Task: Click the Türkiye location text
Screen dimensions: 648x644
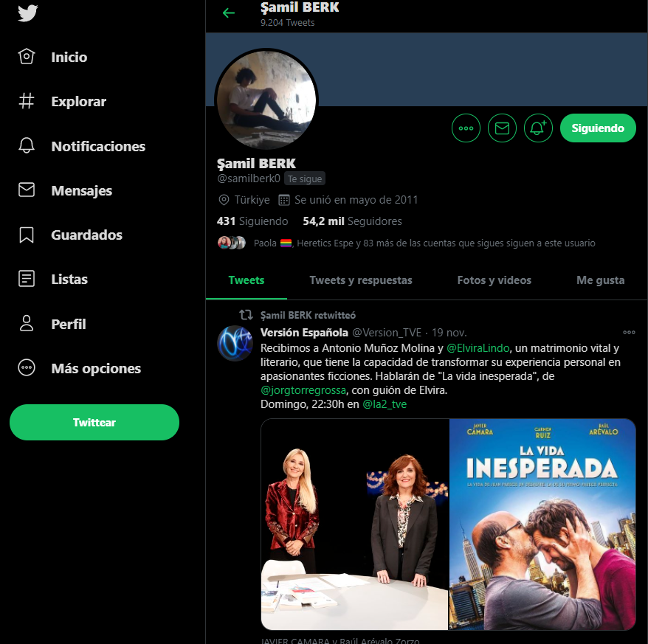Action: [x=252, y=200]
